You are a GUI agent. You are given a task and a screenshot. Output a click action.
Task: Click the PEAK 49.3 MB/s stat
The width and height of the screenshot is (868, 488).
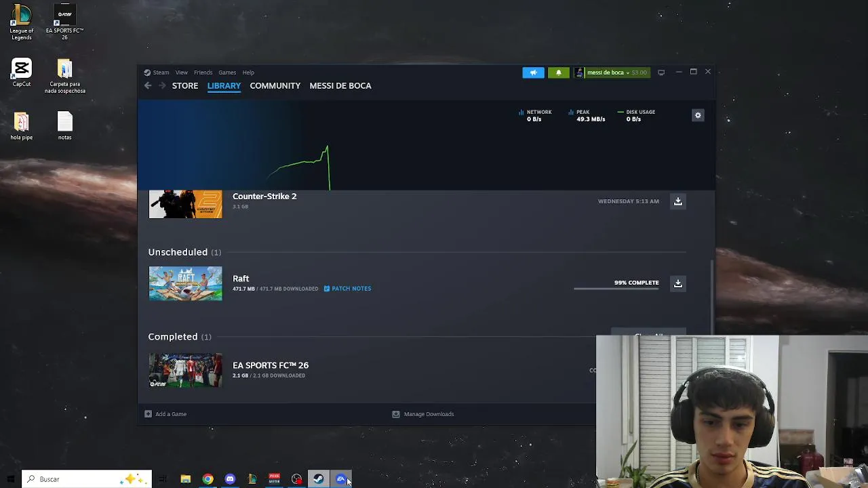click(x=587, y=115)
